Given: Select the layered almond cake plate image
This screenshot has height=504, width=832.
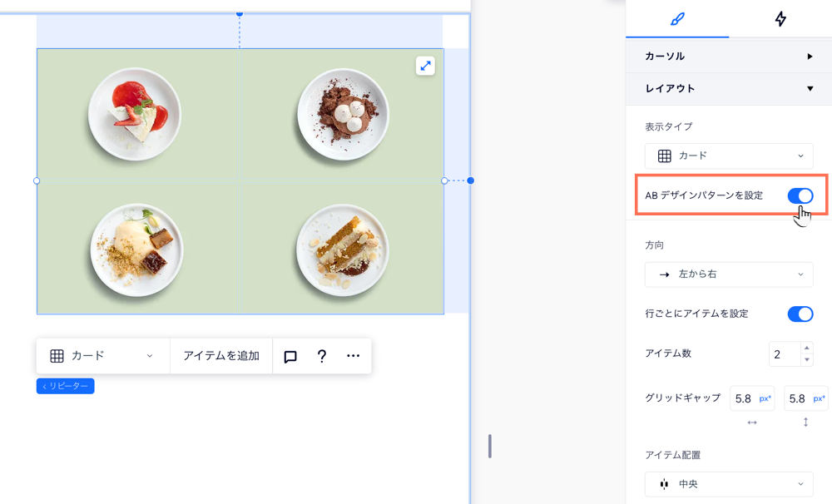Looking at the screenshot, I should point(343,250).
